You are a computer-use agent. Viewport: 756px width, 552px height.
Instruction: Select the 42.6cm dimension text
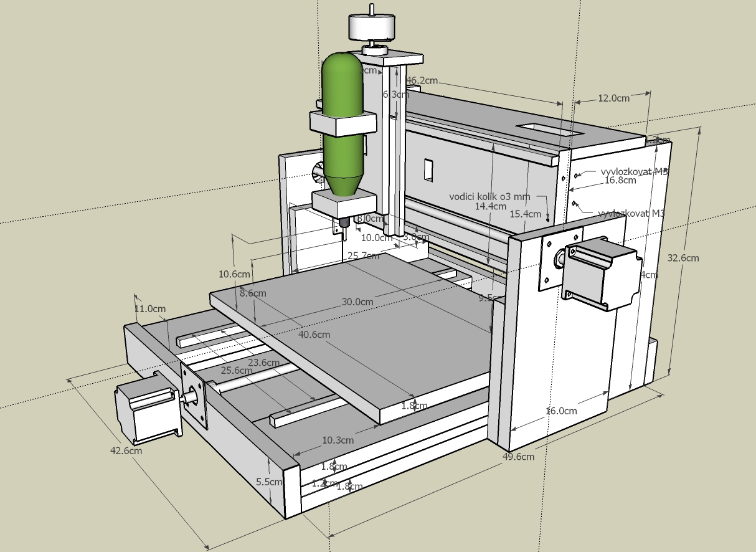126,450
